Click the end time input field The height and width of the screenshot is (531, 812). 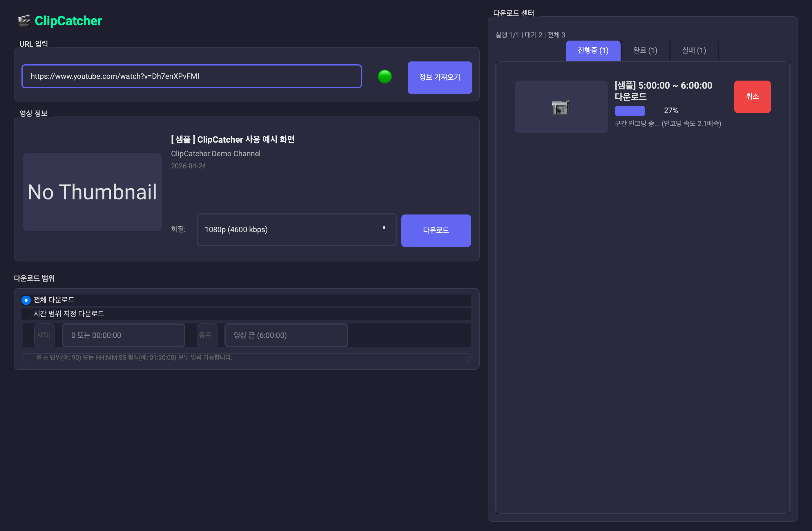pos(286,335)
